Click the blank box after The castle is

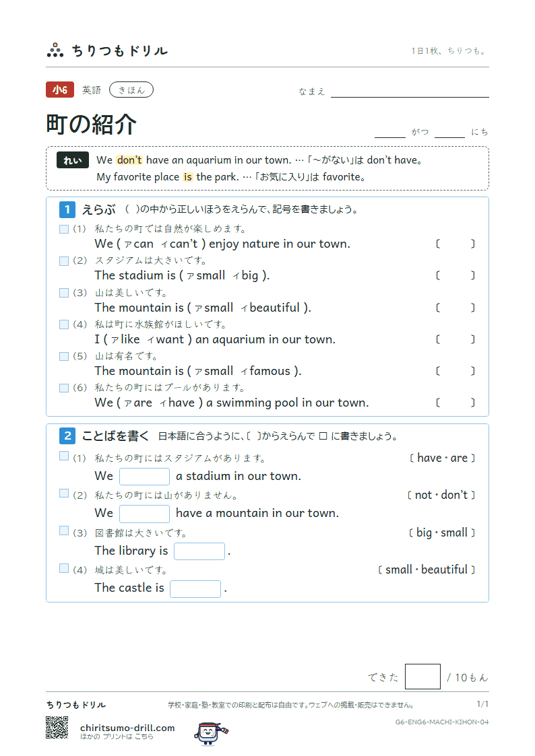click(195, 588)
